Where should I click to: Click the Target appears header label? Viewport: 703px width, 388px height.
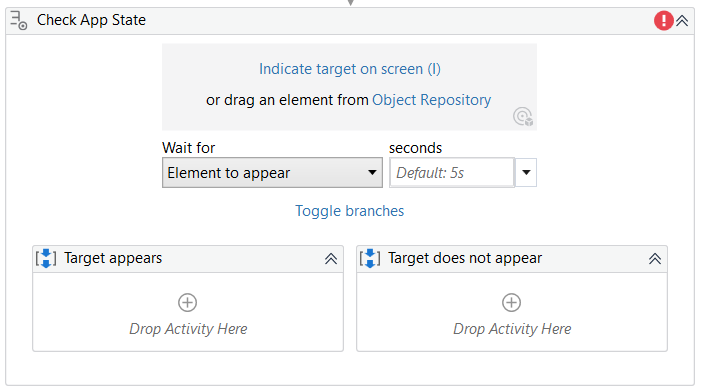click(113, 258)
